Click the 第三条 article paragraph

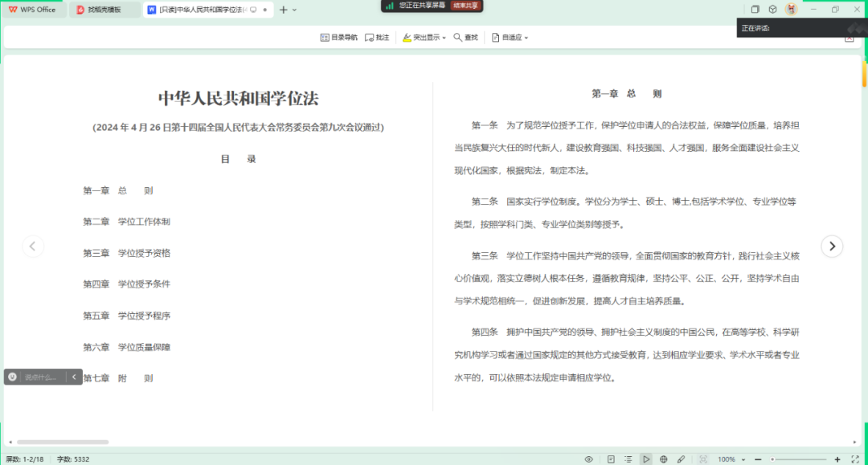pos(627,279)
